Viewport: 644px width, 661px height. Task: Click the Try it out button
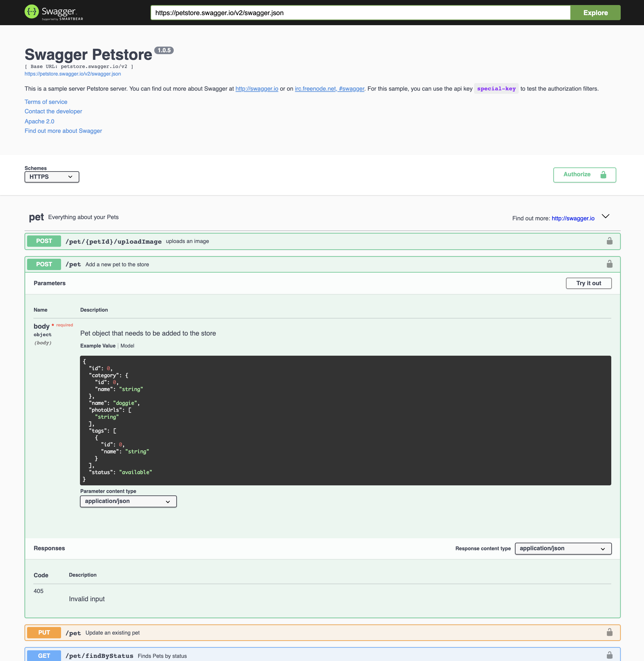coord(589,283)
